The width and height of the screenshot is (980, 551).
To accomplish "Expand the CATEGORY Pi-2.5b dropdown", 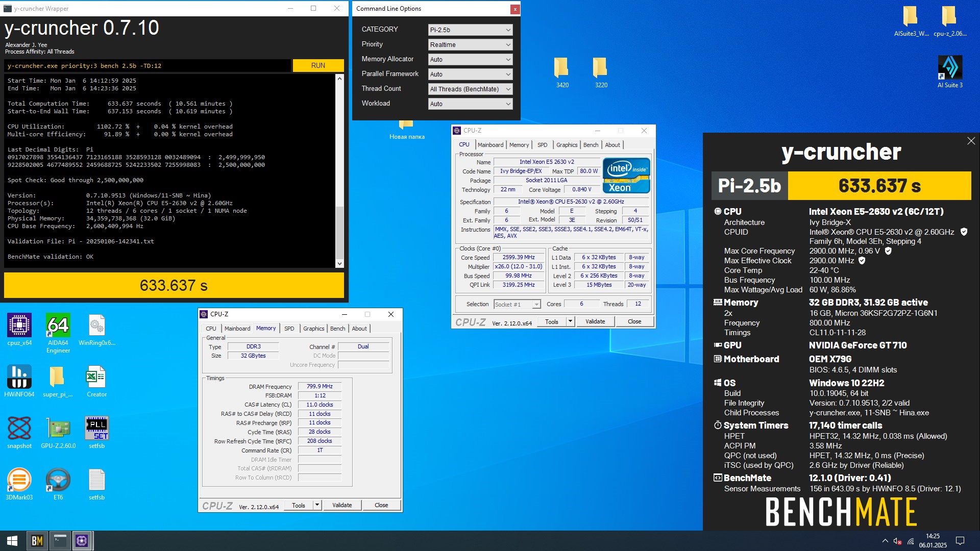I will click(470, 30).
